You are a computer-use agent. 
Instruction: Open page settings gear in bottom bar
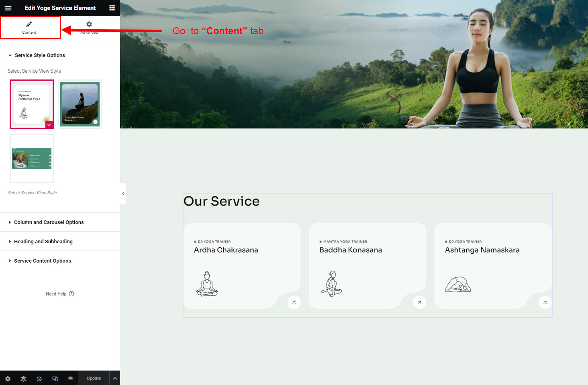point(8,379)
